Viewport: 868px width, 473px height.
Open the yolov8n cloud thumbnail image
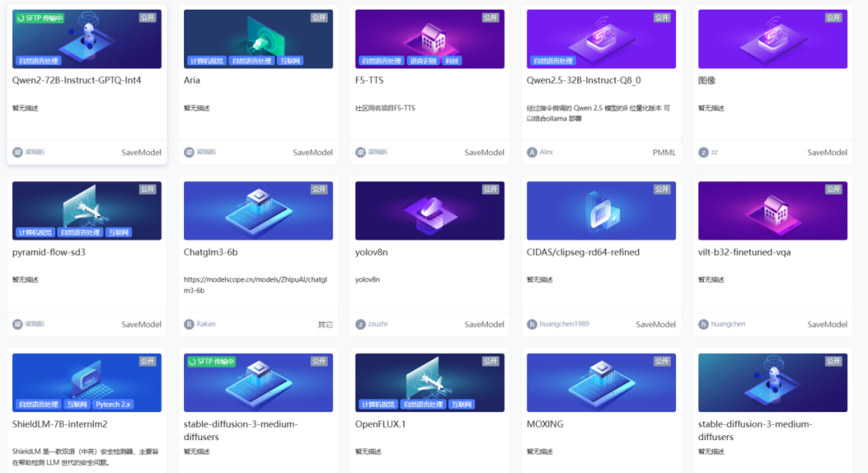coord(429,211)
